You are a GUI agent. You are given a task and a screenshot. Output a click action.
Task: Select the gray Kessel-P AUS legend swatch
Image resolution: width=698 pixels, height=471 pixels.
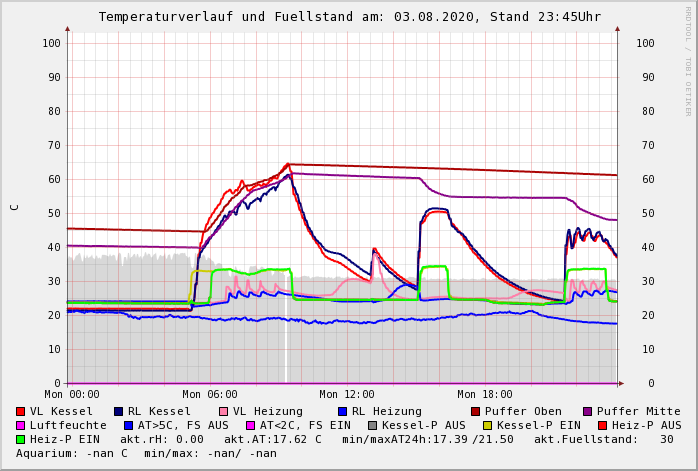[373, 425]
